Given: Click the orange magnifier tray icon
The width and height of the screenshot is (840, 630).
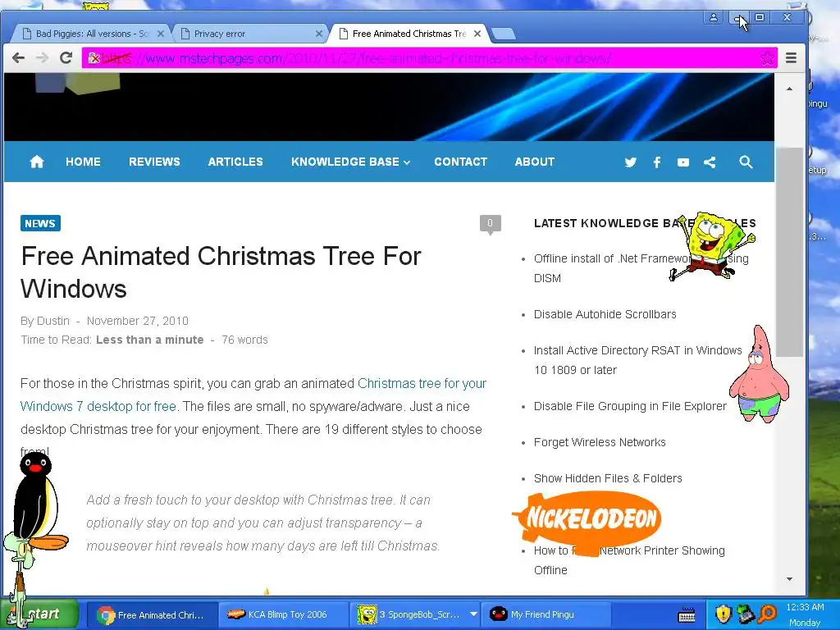Looking at the screenshot, I should [x=768, y=614].
